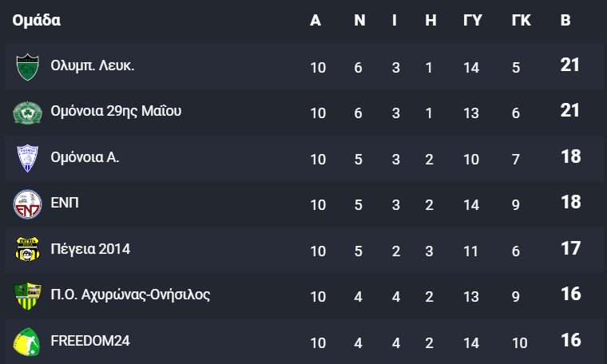Click the ΕΝΠ round red logo
This screenshot has height=364, width=607.
27,204
